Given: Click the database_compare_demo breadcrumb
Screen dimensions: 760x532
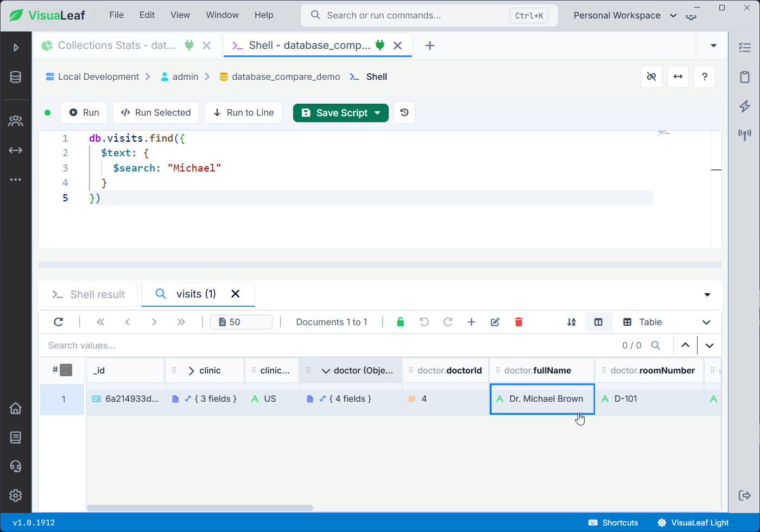Looking at the screenshot, I should click(x=280, y=77).
